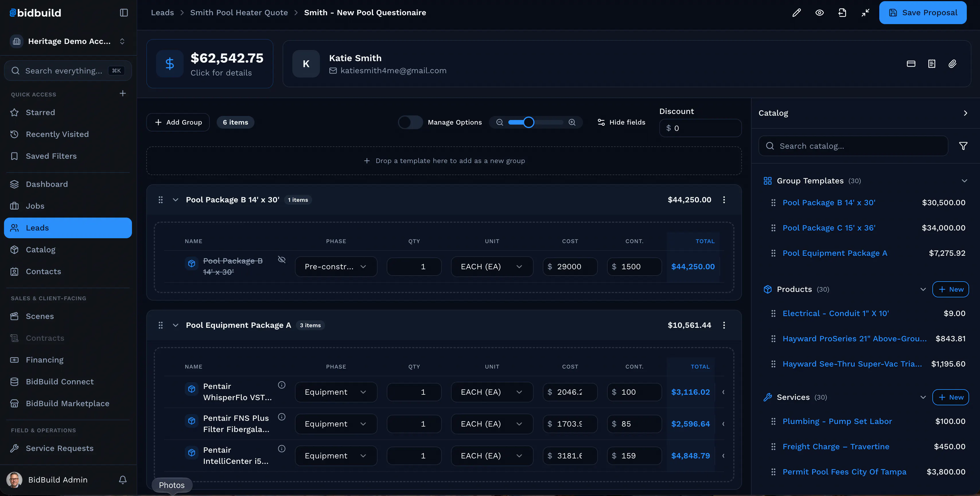Collapse the Products section chevron

click(x=923, y=289)
